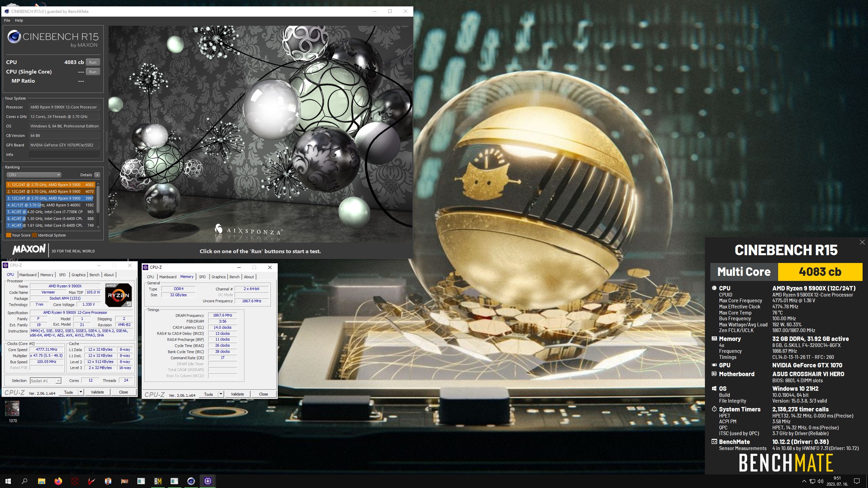Click the red checkmark taskbar icon
868x488 pixels.
click(91, 481)
